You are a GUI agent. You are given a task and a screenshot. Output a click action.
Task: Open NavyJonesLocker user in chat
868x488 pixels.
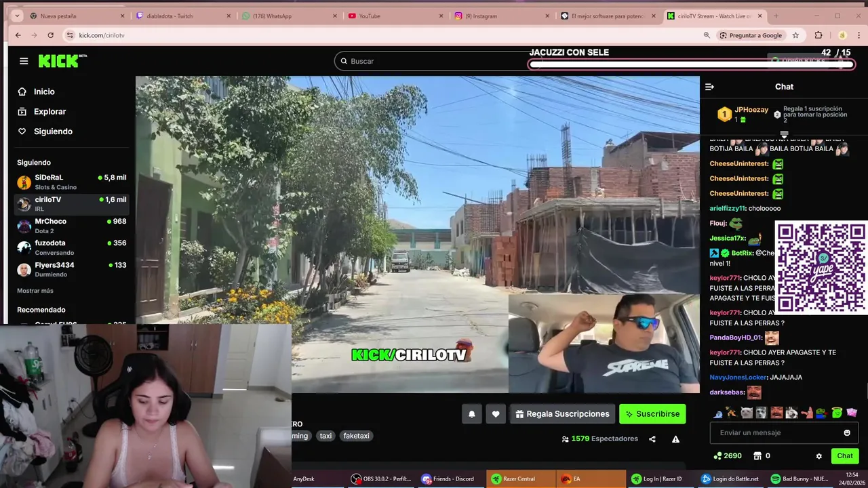pyautogui.click(x=738, y=378)
